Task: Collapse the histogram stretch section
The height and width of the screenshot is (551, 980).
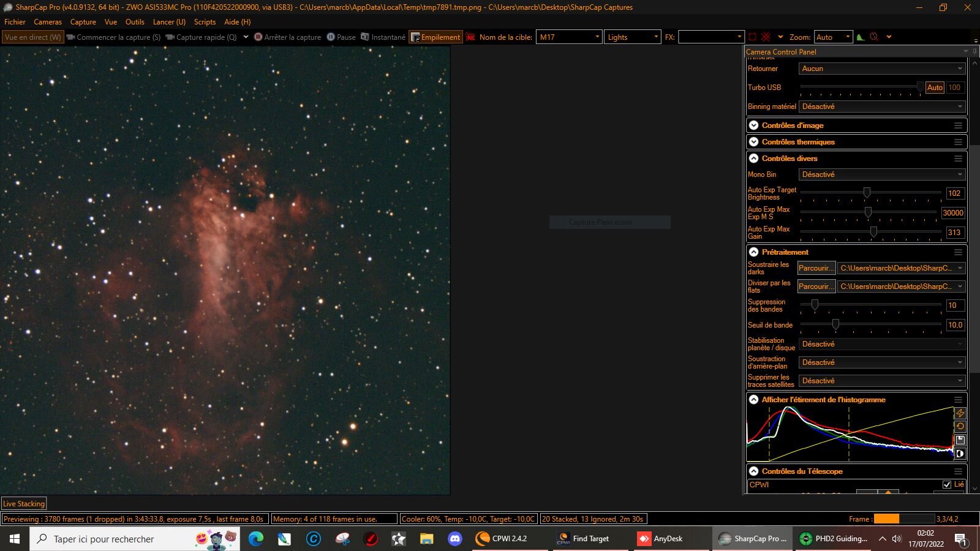Action: 754,400
